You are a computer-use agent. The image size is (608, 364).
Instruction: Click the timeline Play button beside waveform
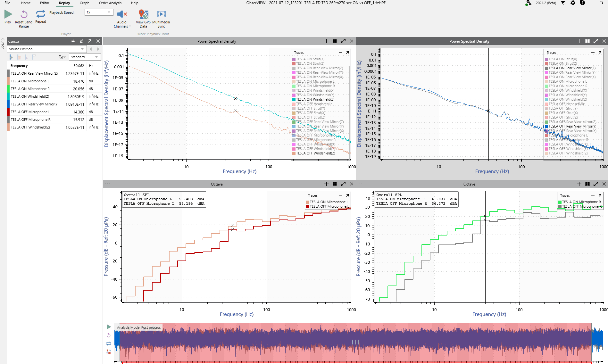[109, 327]
